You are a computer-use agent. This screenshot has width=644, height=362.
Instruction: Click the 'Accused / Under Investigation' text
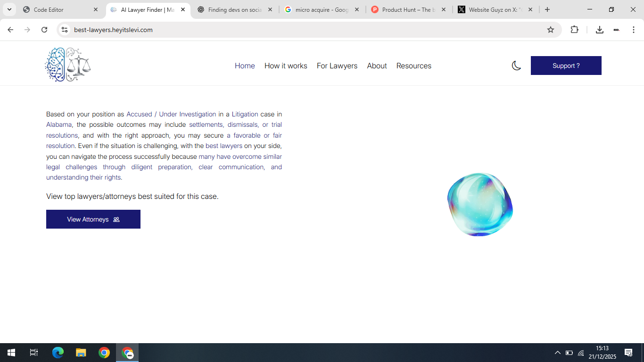click(x=171, y=114)
